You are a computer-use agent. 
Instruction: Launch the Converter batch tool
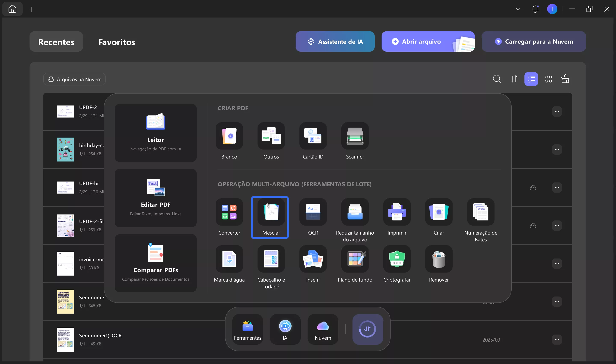pos(229,212)
